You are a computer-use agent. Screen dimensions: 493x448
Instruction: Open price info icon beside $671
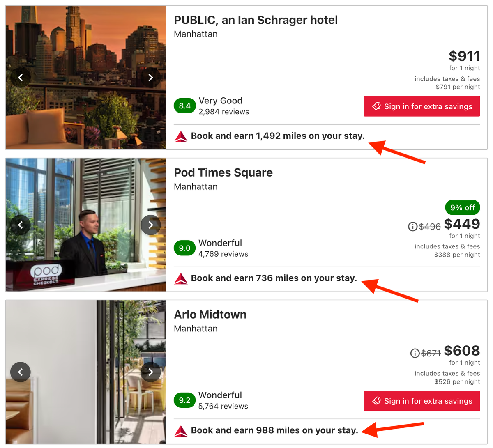click(x=415, y=353)
